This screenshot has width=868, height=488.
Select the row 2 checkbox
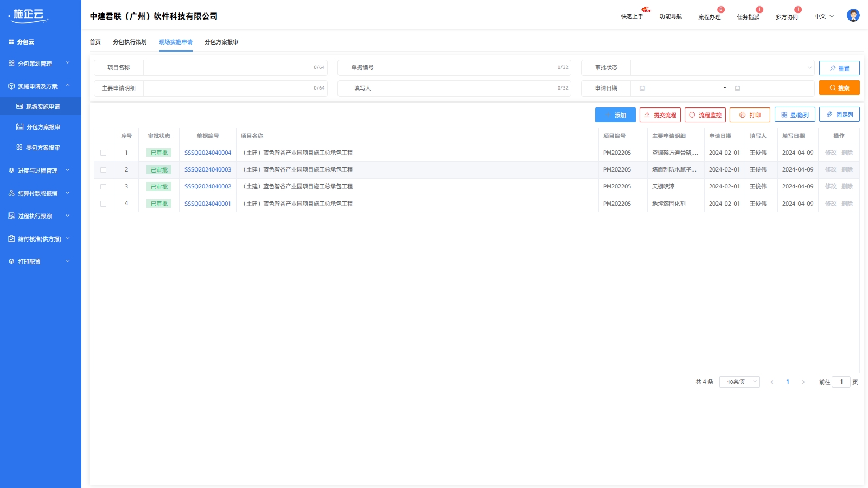pyautogui.click(x=103, y=170)
